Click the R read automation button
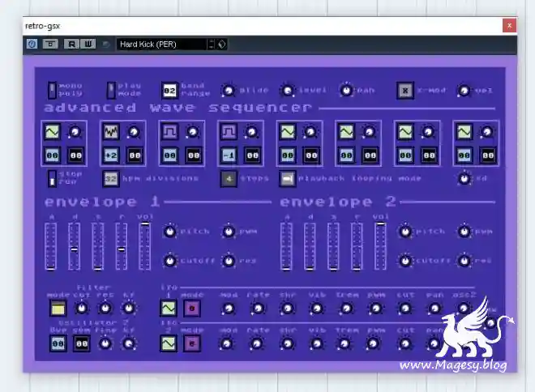535x392 pixels. 71,44
